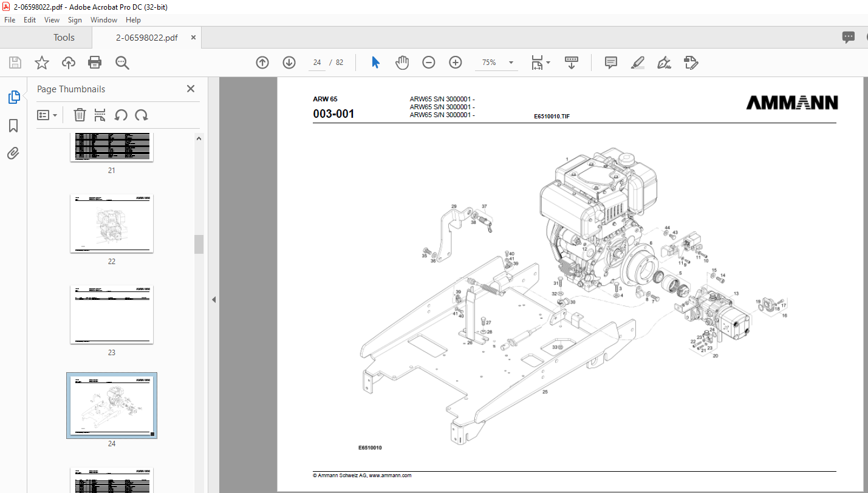Open the comments chat bubble icon
The width and height of the screenshot is (868, 493).
tap(849, 38)
